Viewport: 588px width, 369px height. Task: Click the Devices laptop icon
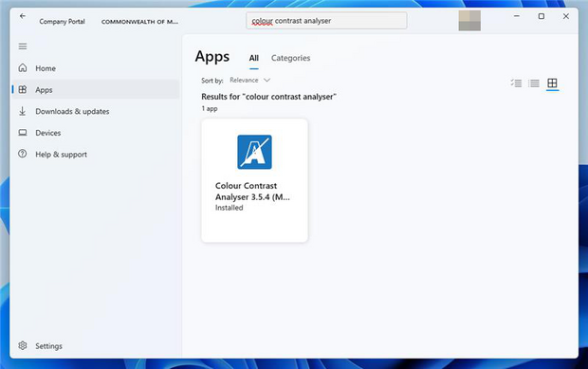coord(23,133)
